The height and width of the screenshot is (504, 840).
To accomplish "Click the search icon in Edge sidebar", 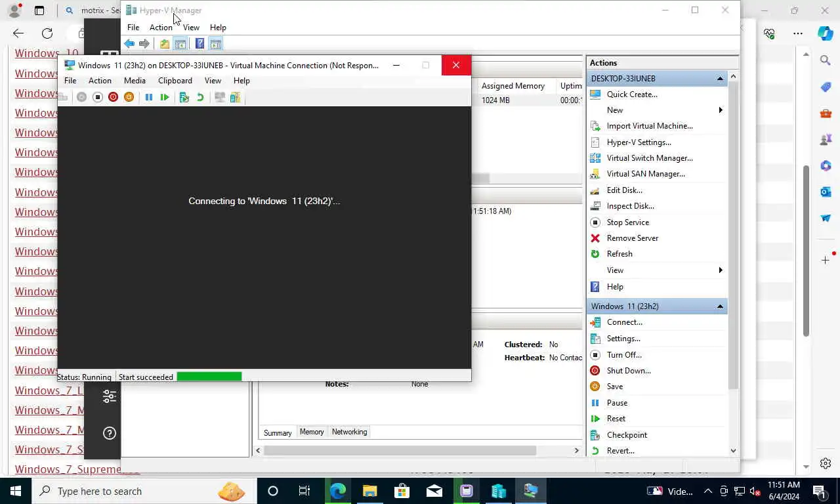I will (x=826, y=60).
